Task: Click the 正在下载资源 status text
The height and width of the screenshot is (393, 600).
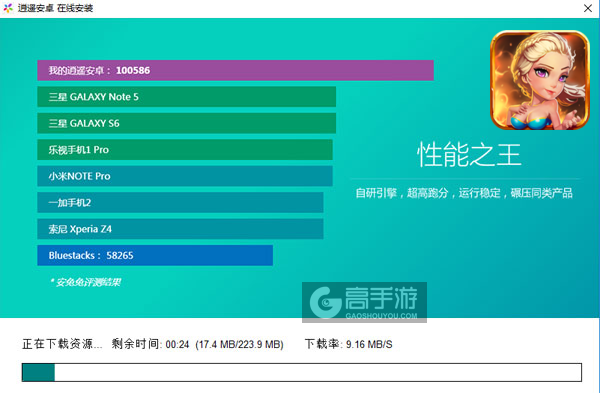Action: [x=62, y=344]
